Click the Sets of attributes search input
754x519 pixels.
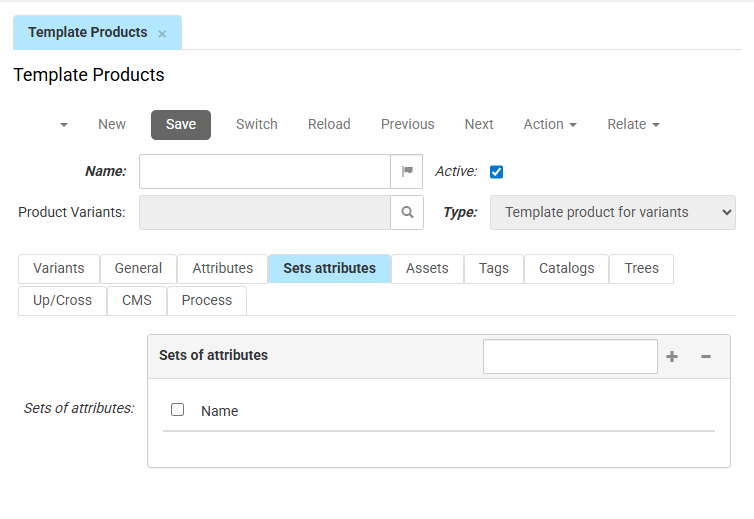570,356
